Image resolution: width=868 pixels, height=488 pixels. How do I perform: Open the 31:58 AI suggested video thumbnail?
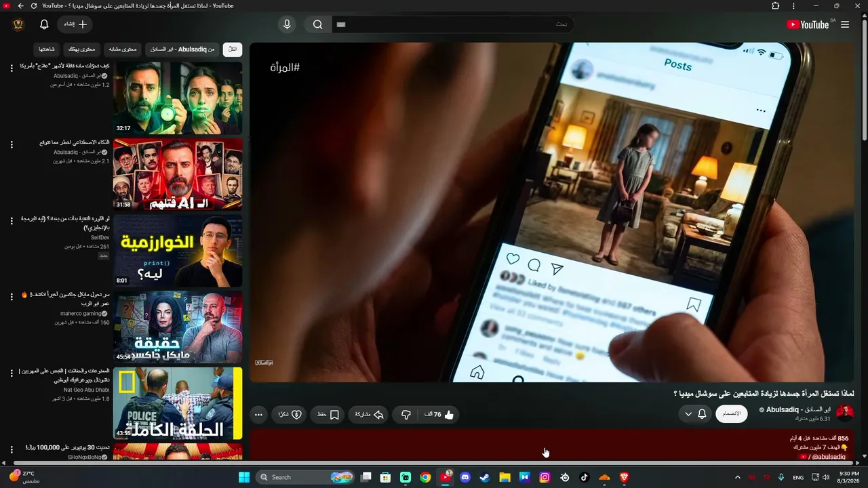pos(178,175)
